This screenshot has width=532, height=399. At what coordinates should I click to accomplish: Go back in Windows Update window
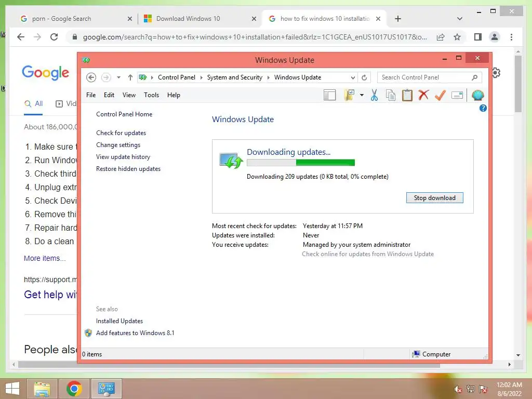(91, 77)
